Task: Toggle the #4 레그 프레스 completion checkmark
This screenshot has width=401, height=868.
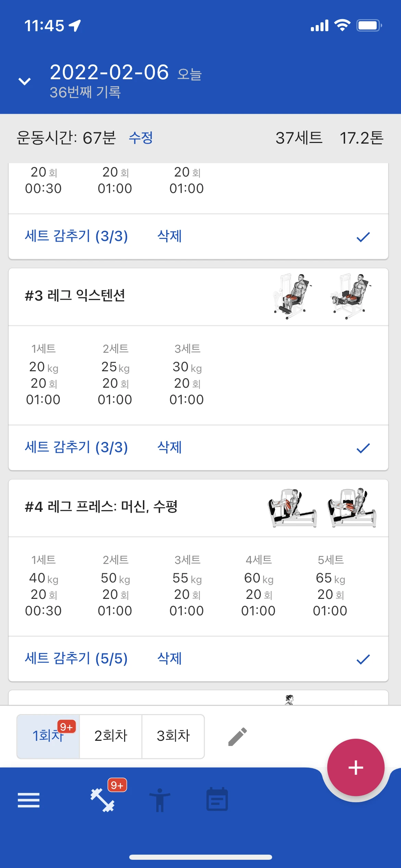Action: (x=363, y=659)
